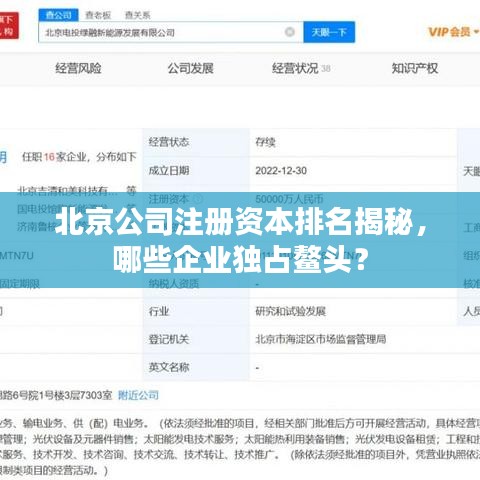
Task: Open the 知识产权 section tab
Action: [x=415, y=68]
